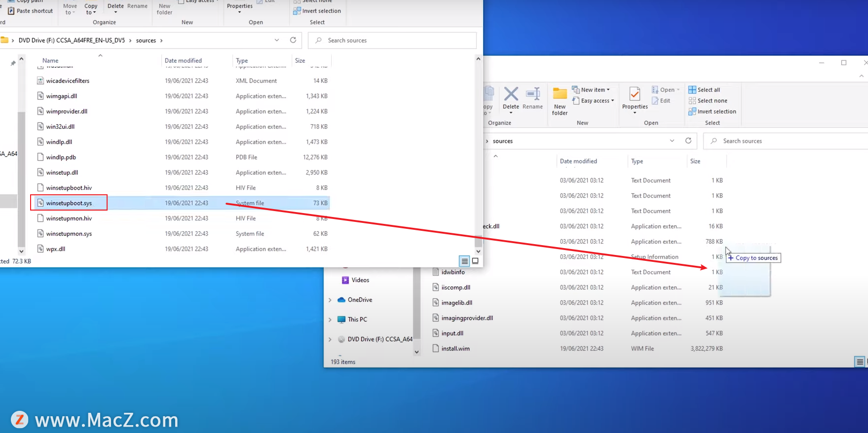
Task: Select install.wim file in right window
Action: click(x=451, y=349)
